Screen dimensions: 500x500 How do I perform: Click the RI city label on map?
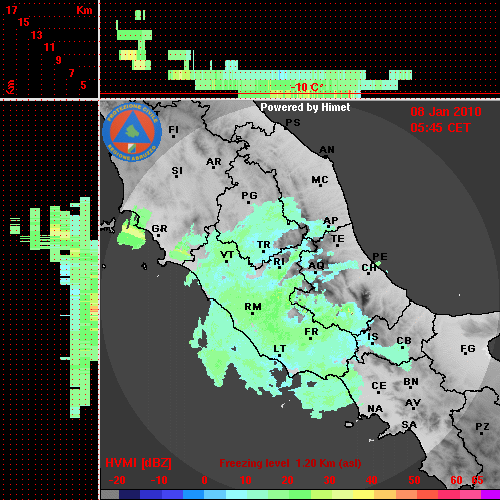tap(279, 262)
